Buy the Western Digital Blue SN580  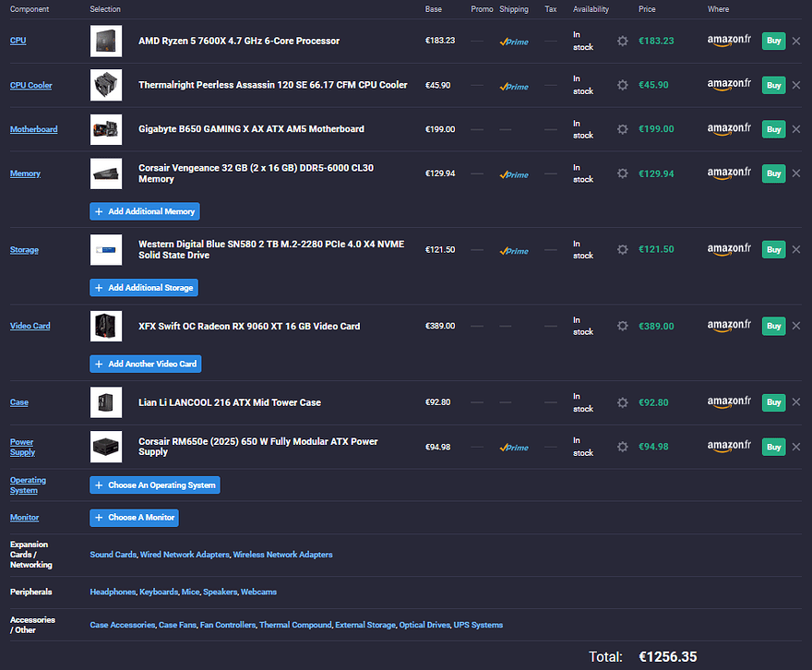point(773,249)
